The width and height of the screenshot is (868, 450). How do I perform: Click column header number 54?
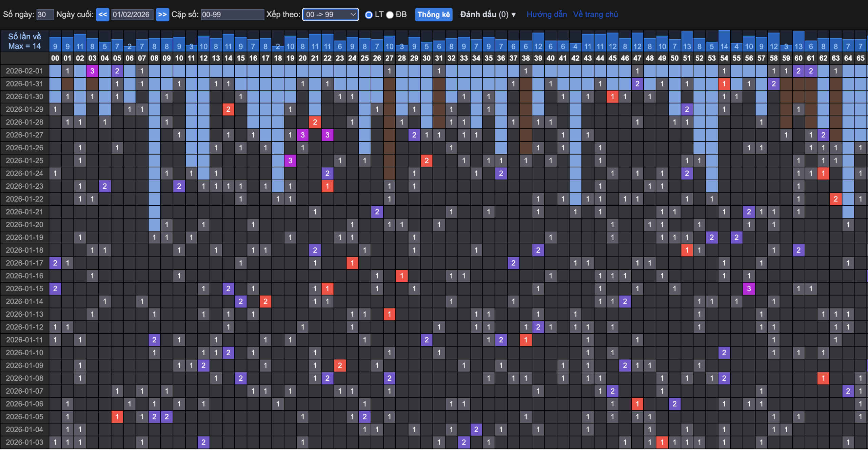tap(724, 58)
